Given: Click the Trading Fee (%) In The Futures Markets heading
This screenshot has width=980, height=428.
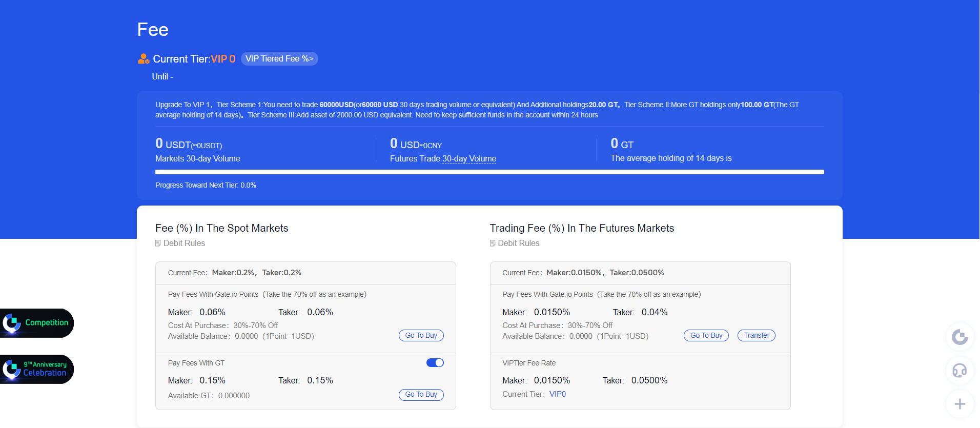Looking at the screenshot, I should click(582, 228).
